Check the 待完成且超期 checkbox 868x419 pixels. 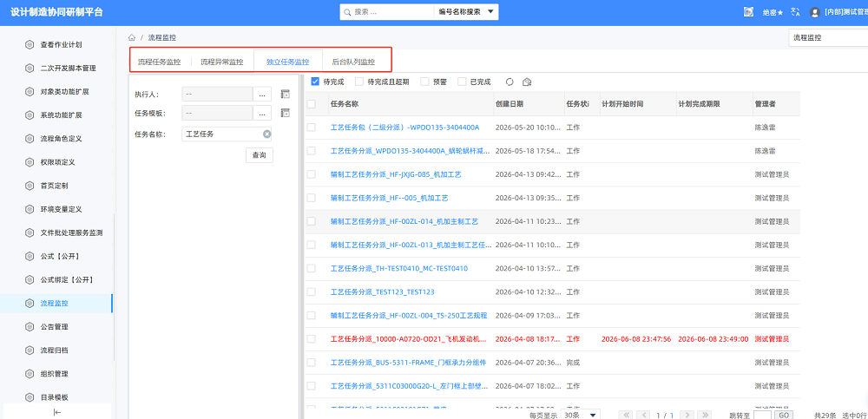click(x=360, y=82)
